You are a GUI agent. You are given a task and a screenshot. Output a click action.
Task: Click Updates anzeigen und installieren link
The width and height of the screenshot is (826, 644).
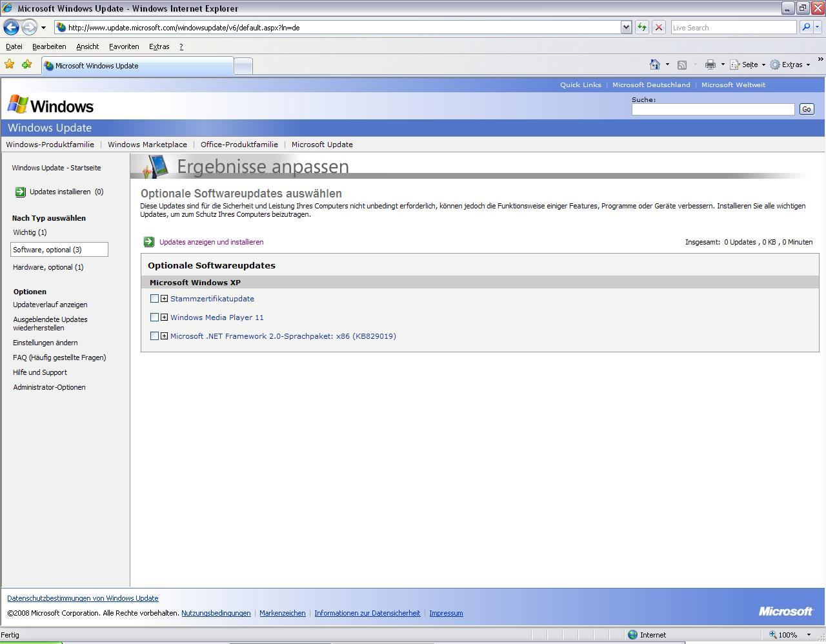tap(211, 242)
